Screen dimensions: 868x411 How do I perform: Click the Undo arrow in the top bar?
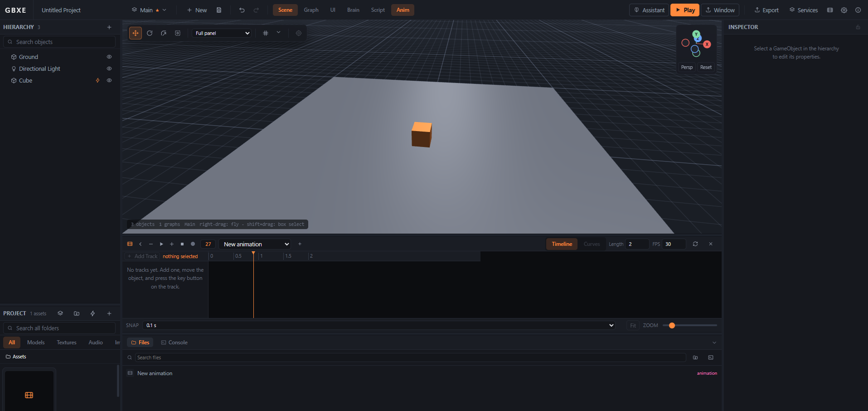click(242, 10)
